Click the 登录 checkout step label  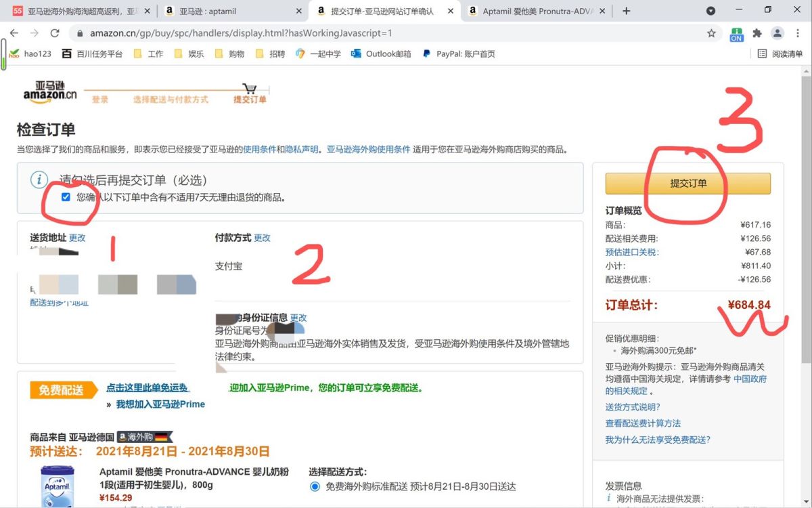pyautogui.click(x=100, y=100)
